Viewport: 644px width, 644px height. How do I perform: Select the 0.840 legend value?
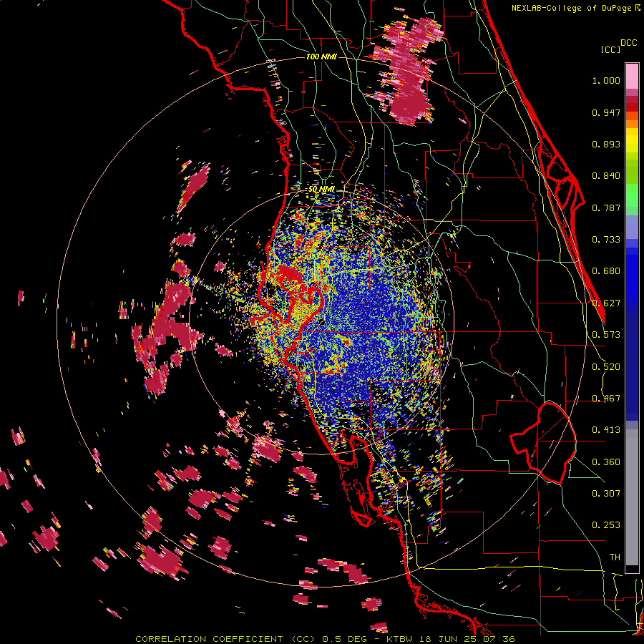(606, 176)
